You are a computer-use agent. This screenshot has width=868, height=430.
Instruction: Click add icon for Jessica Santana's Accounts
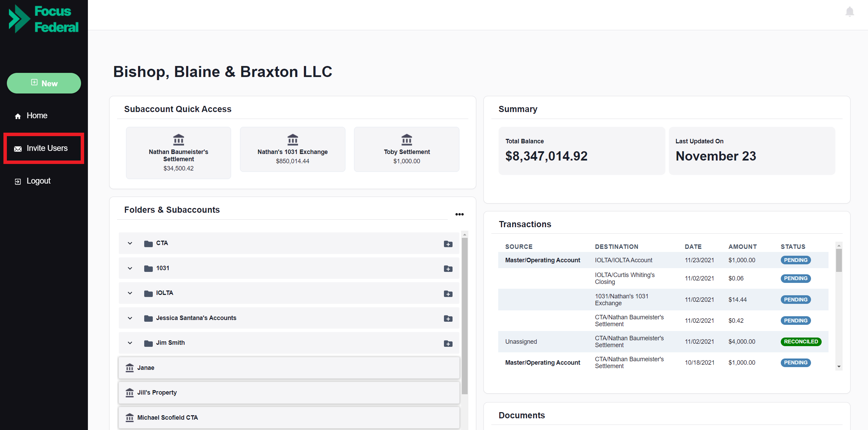coord(448,318)
